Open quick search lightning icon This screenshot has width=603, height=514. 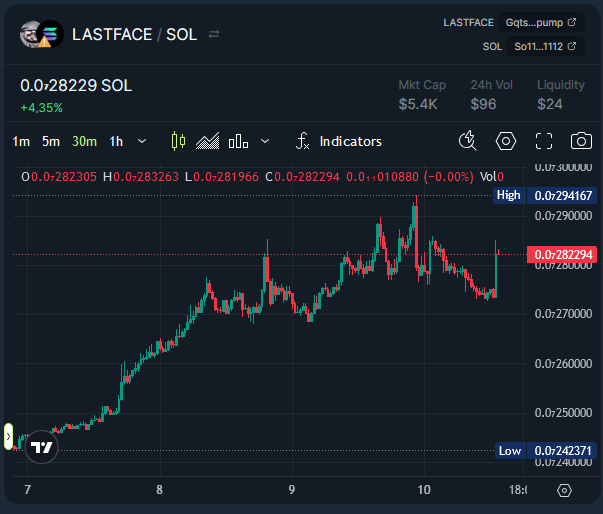(468, 141)
